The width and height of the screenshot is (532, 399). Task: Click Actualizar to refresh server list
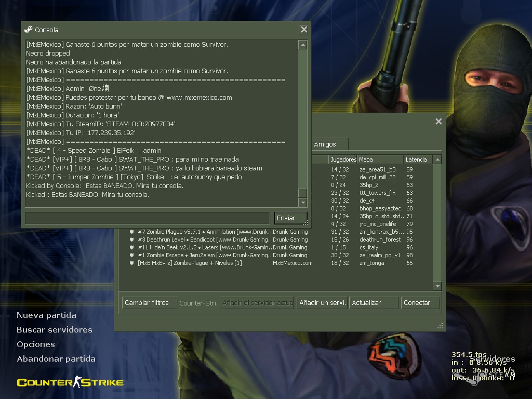(x=373, y=303)
